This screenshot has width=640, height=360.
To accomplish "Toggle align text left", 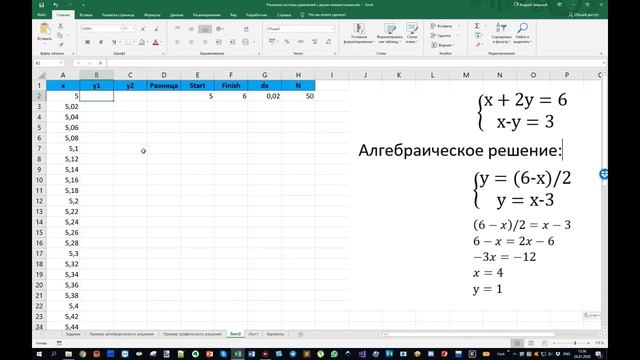I will (x=177, y=42).
